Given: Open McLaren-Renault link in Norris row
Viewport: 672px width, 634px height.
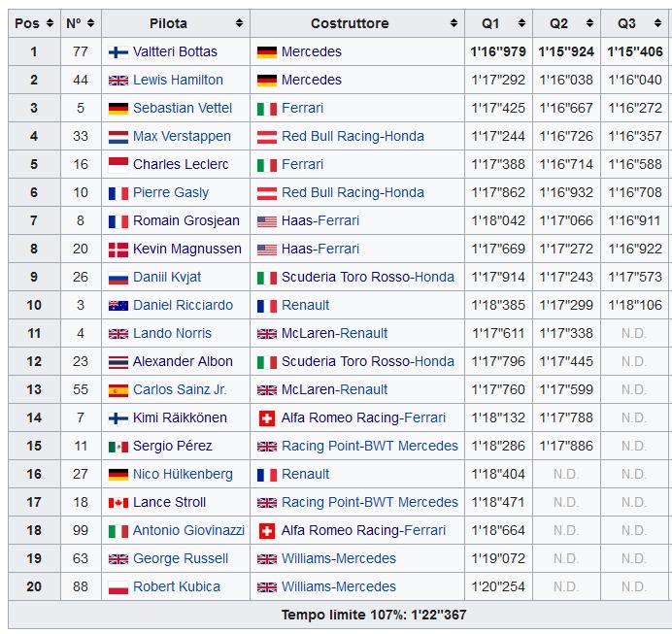Looking at the screenshot, I should 334,334.
